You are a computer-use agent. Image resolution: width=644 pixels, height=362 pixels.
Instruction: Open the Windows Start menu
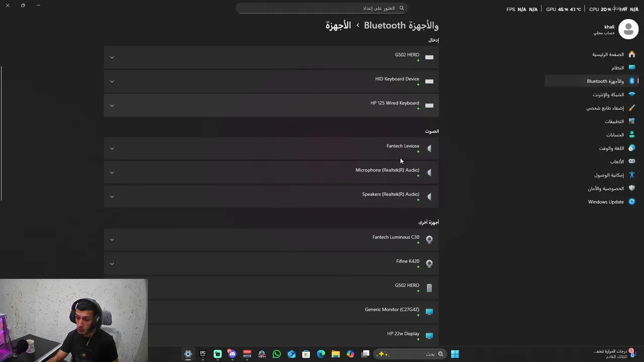pyautogui.click(x=455, y=354)
